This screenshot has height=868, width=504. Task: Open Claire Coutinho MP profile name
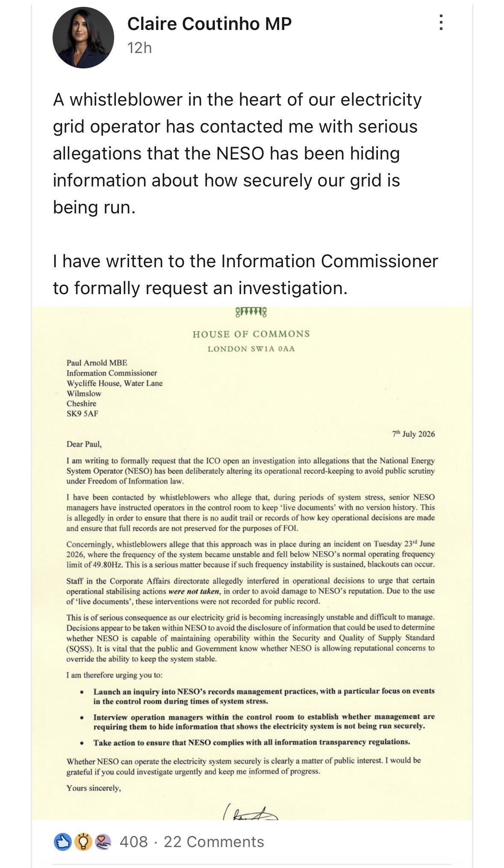209,24
